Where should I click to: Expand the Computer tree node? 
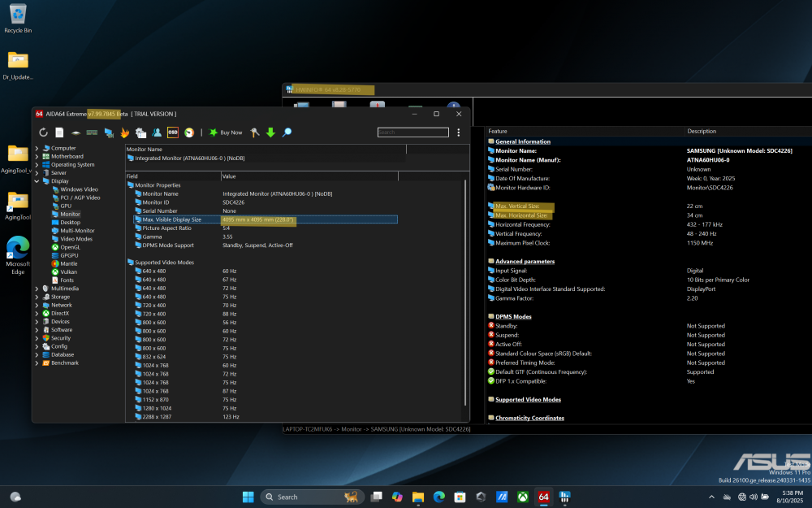[37, 148]
